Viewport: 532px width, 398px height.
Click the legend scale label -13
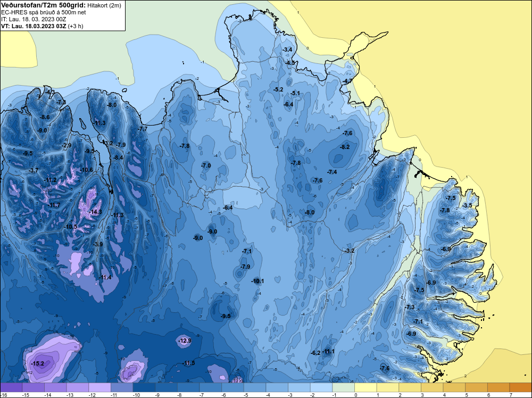[69, 395]
